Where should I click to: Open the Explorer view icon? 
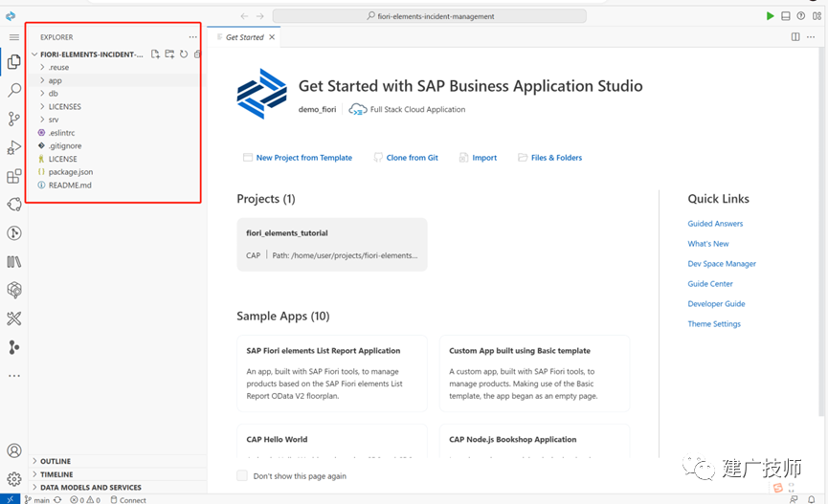[14, 62]
